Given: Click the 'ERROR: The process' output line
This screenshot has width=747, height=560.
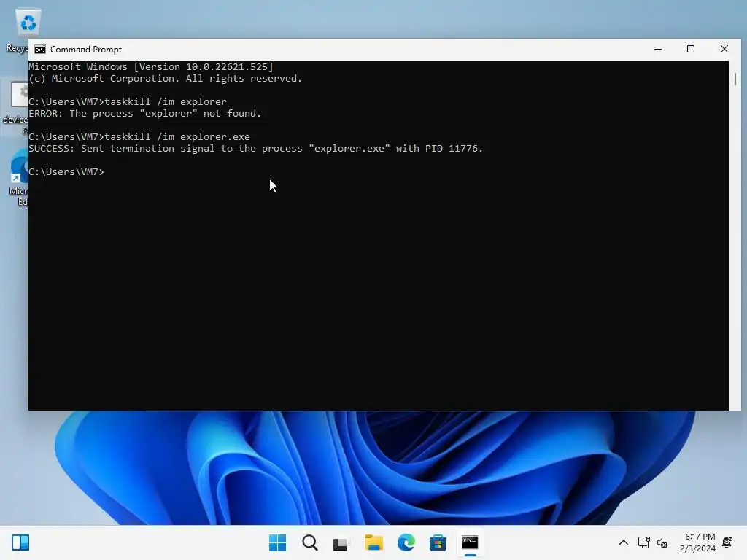Looking at the screenshot, I should click(145, 113).
